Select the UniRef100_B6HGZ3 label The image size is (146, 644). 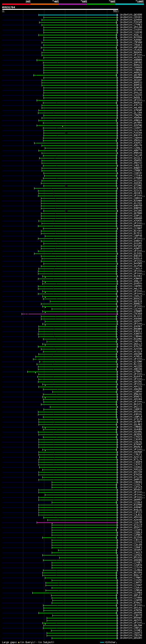tap(131, 65)
